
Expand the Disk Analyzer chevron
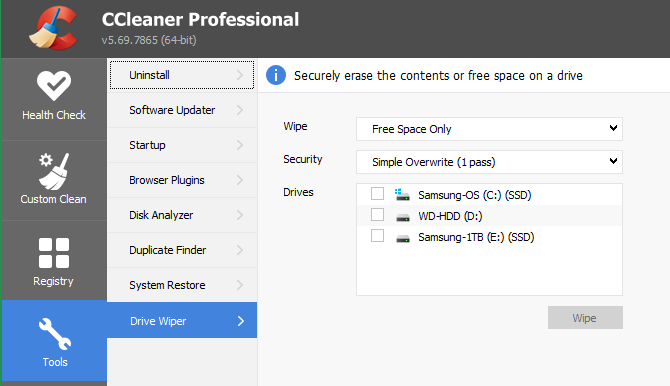240,215
